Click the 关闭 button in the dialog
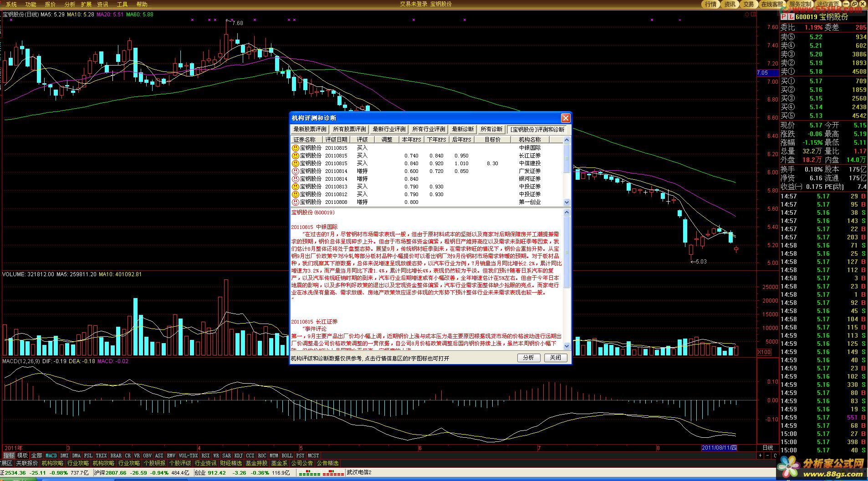Image resolution: width=868 pixels, height=481 pixels. tap(555, 358)
